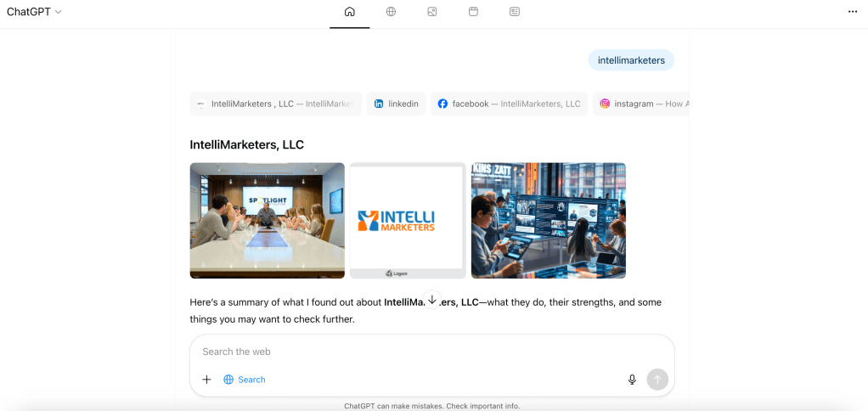Click the plus attach icon
This screenshot has height=411, width=868.
point(206,380)
